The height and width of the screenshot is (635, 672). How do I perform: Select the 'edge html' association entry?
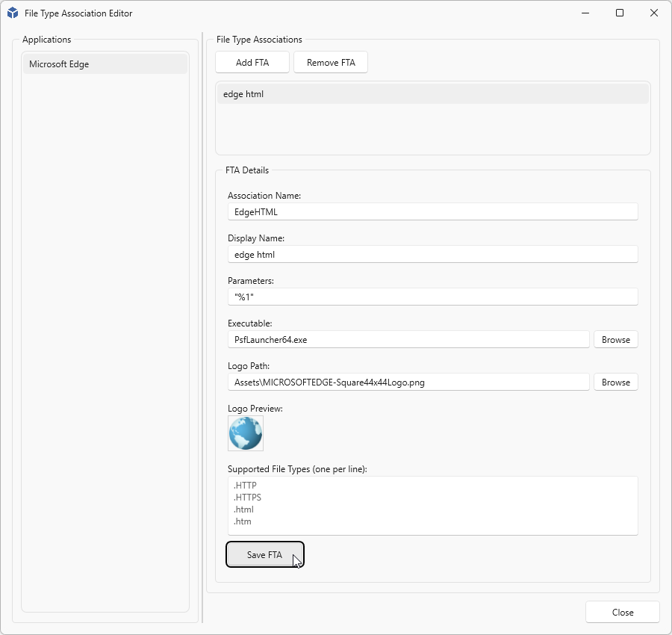pyautogui.click(x=432, y=94)
